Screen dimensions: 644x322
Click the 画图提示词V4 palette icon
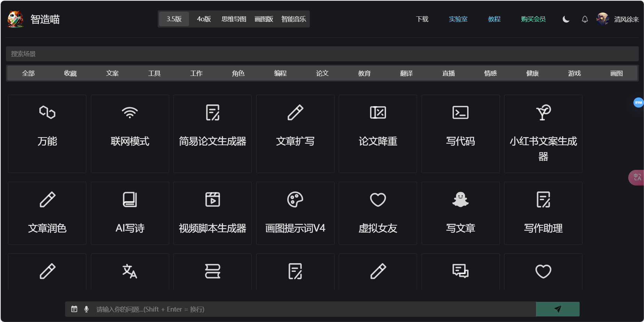pyautogui.click(x=295, y=200)
